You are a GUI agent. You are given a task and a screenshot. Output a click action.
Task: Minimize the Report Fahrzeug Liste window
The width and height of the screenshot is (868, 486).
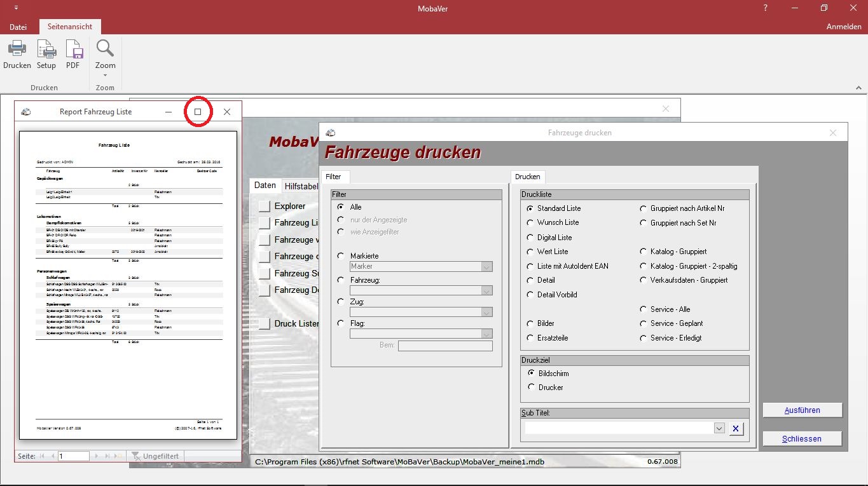pyautogui.click(x=169, y=112)
